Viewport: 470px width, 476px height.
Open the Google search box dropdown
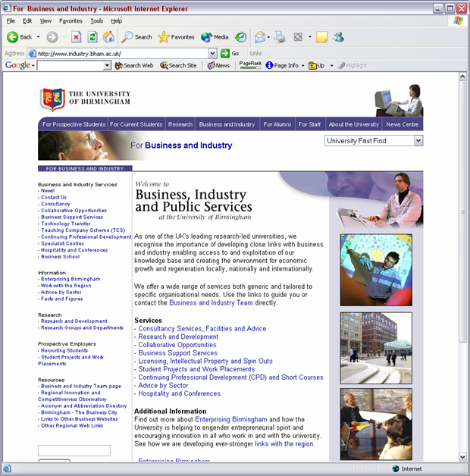107,65
